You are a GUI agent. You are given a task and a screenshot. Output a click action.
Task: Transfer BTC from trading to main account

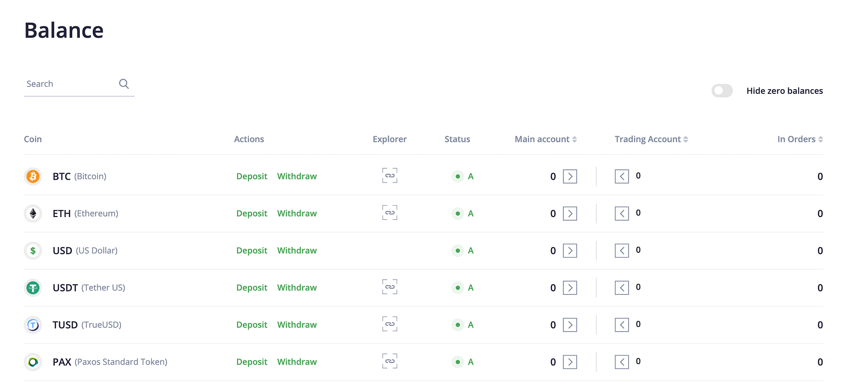[x=622, y=176]
